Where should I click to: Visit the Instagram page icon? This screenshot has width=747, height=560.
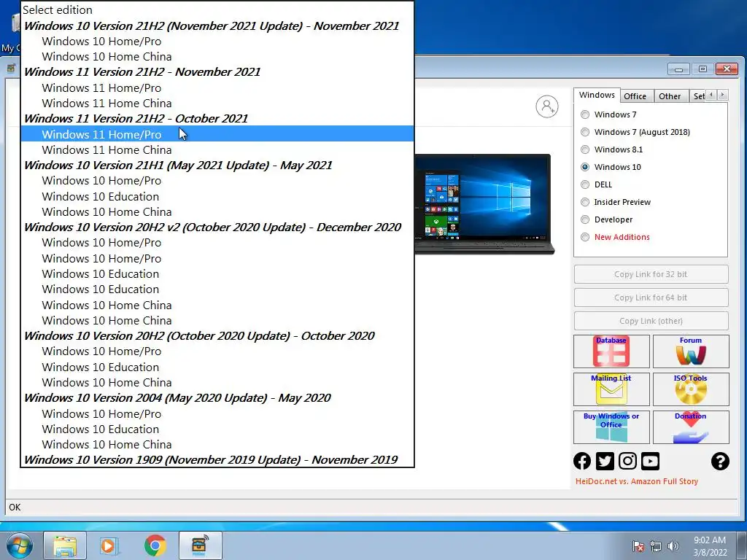[627, 461]
